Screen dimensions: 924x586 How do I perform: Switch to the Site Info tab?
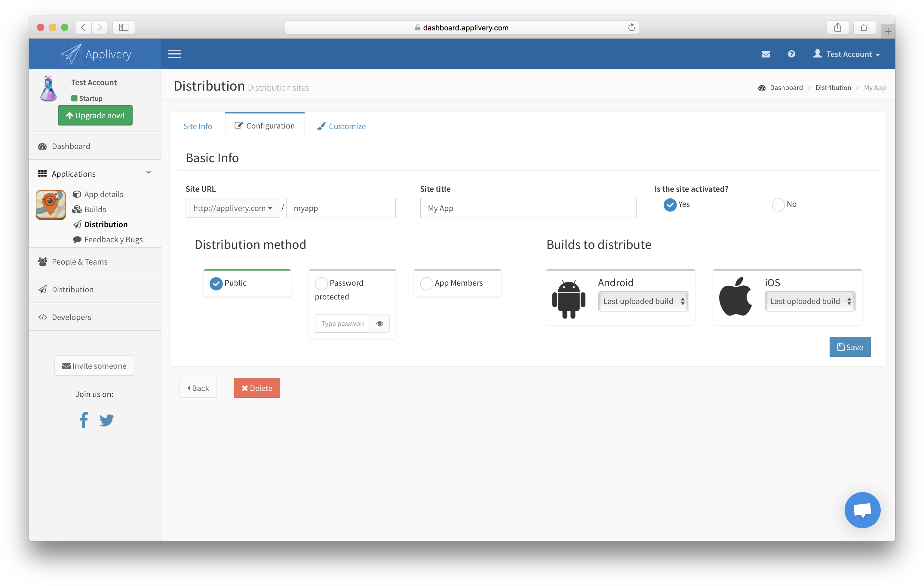pyautogui.click(x=198, y=126)
